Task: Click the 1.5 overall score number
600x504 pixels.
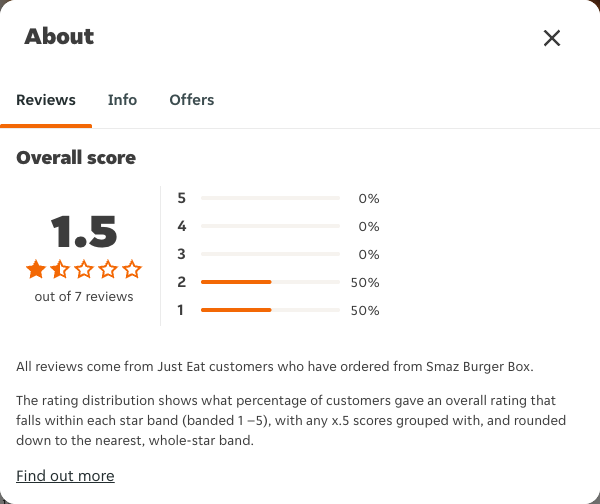Action: 84,232
